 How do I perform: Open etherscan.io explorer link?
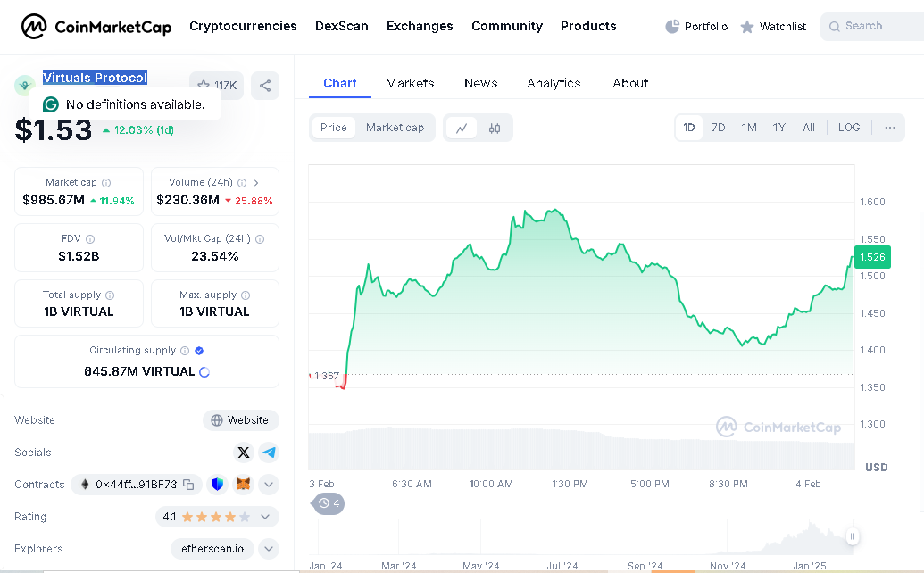[212, 549]
